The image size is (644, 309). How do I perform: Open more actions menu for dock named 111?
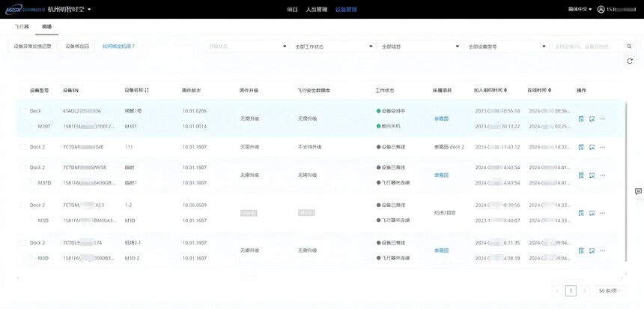click(603, 147)
